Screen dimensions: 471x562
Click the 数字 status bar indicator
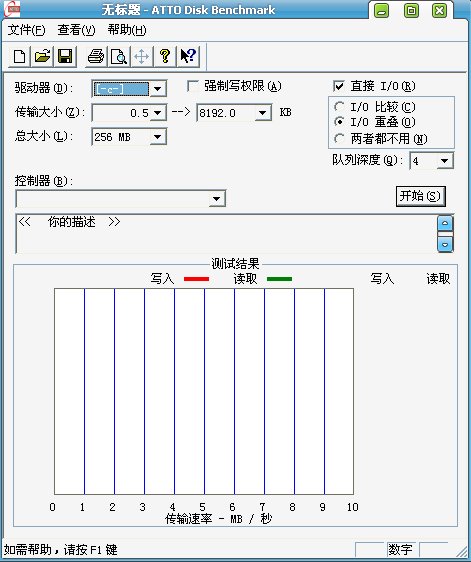[x=401, y=549]
